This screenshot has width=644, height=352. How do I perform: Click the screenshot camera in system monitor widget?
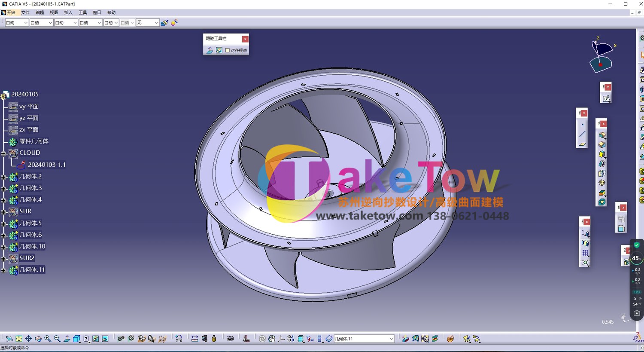(637, 313)
